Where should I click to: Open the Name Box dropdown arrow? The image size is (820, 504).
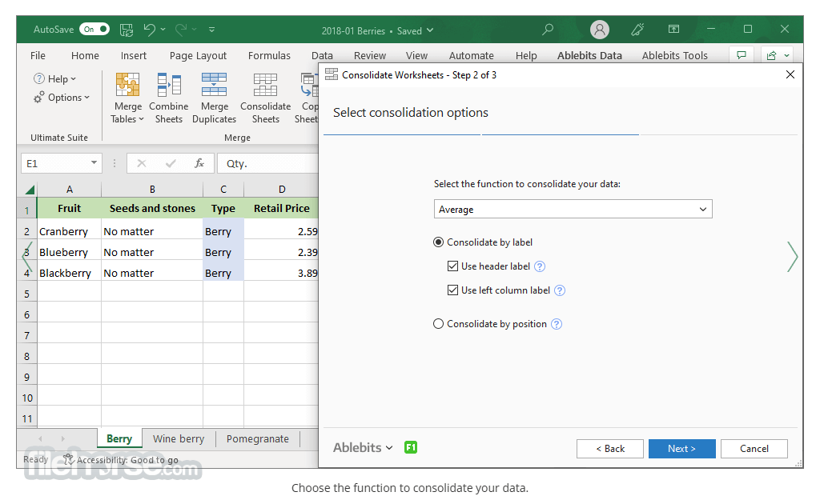click(94, 163)
